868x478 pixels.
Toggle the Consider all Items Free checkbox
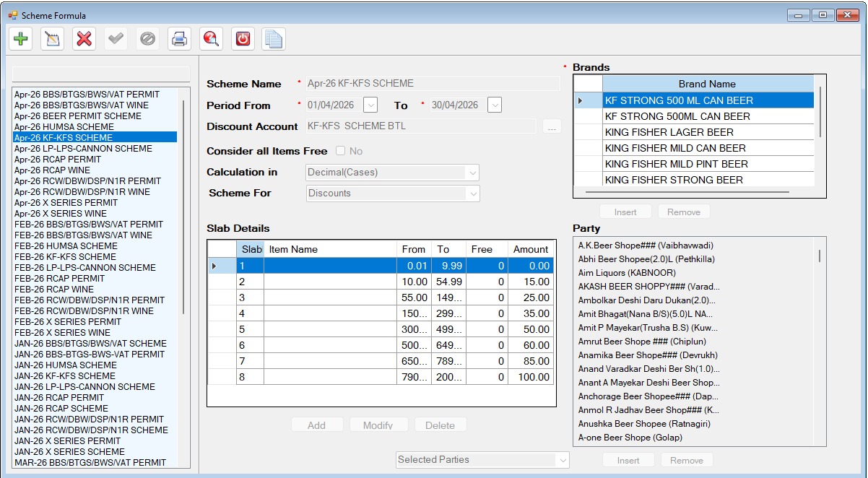[340, 151]
